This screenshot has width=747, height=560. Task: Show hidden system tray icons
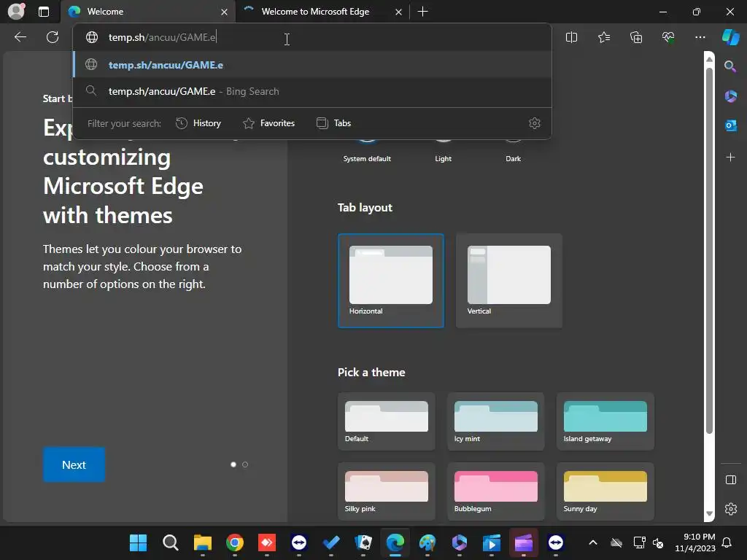(x=592, y=542)
